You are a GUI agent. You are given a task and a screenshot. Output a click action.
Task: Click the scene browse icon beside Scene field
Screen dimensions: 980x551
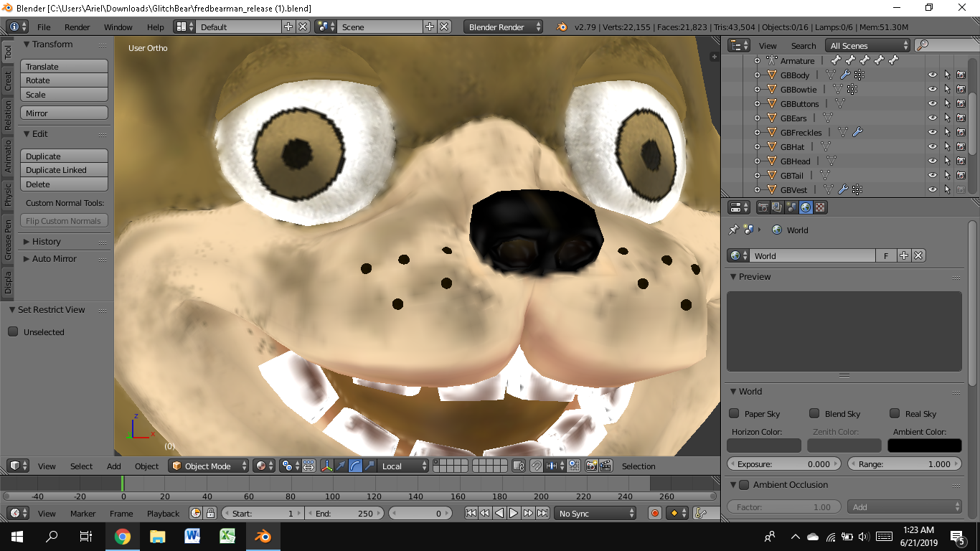click(x=326, y=27)
